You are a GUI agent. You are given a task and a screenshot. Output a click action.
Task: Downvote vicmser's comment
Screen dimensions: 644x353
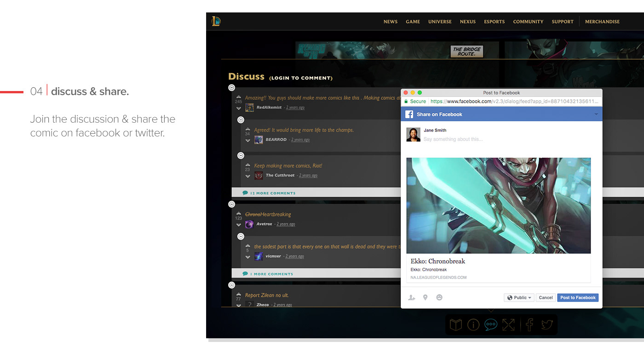click(x=247, y=257)
